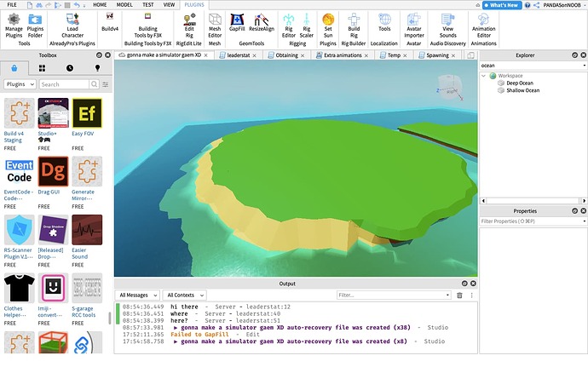Click the Rig Scaler plugin
The height and width of the screenshot is (367, 588).
point(307,26)
